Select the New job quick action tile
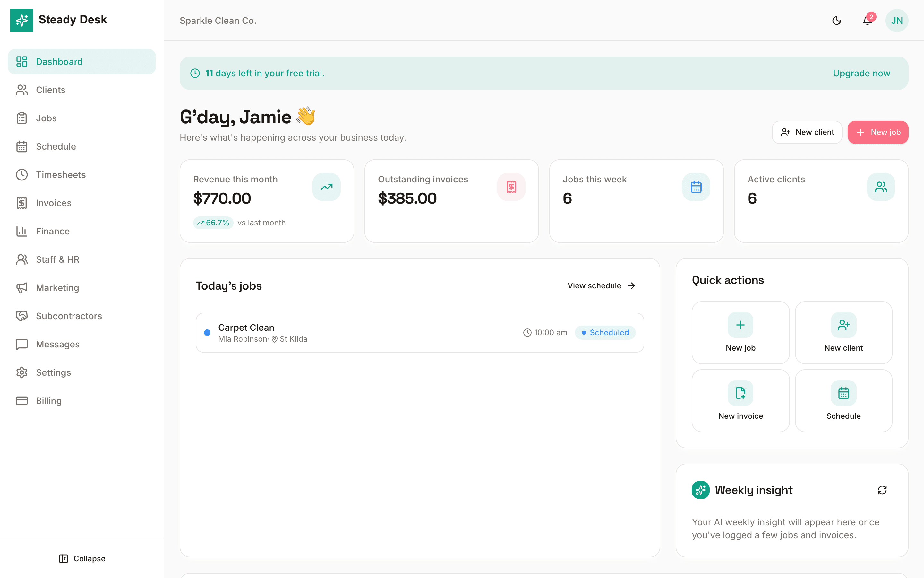This screenshot has width=924, height=578. click(740, 333)
